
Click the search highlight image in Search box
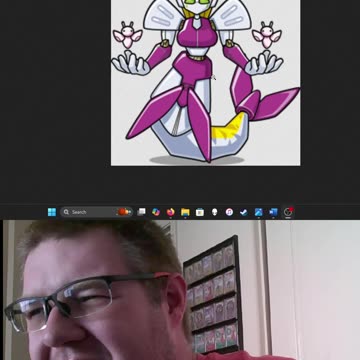[x=124, y=212]
